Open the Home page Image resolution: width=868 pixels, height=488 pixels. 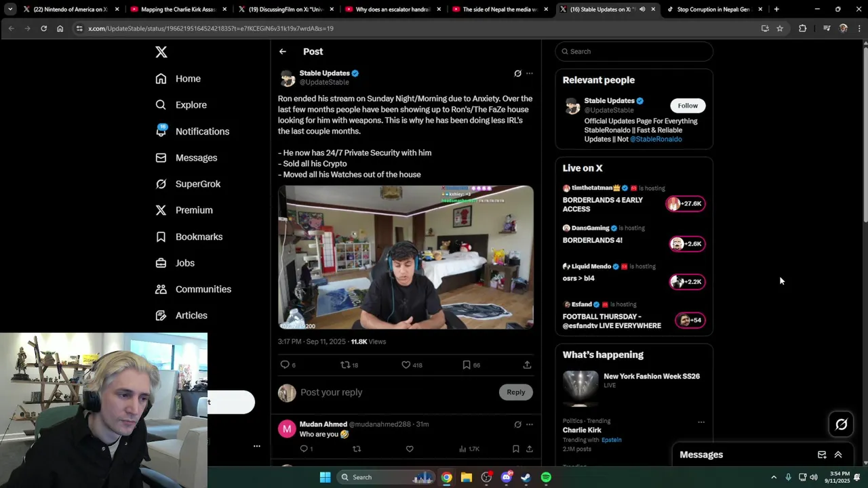[178, 79]
